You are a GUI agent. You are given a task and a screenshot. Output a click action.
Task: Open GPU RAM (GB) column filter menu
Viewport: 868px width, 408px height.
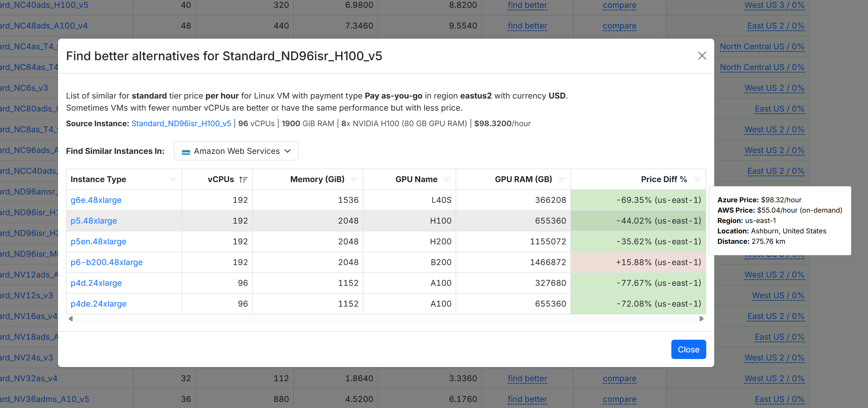(561, 180)
